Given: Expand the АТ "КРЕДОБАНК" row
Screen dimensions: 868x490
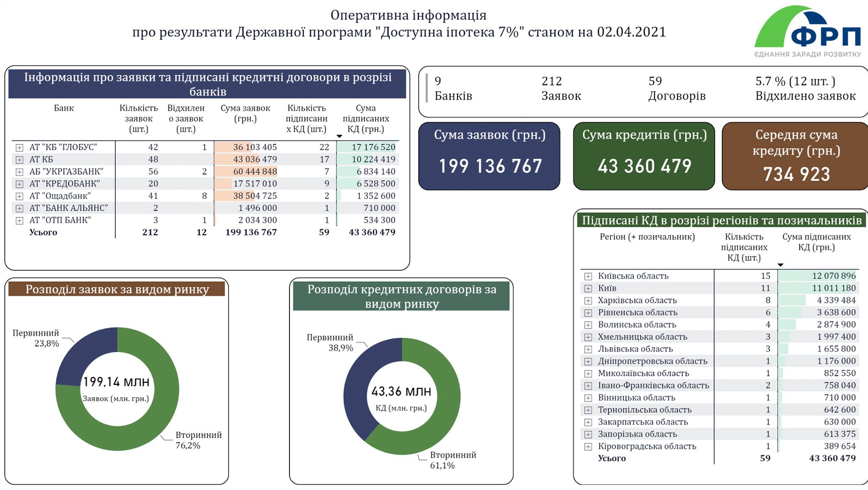Looking at the screenshot, I should click(19, 184).
